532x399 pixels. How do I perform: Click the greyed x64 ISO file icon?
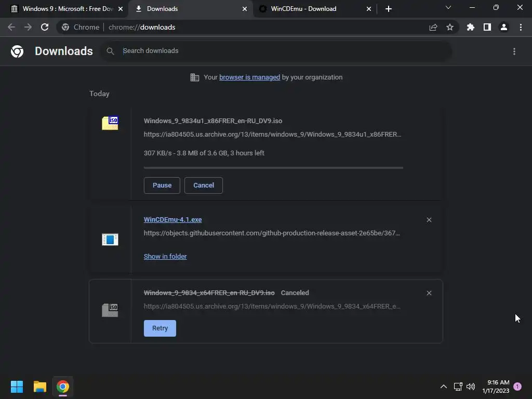pyautogui.click(x=110, y=310)
